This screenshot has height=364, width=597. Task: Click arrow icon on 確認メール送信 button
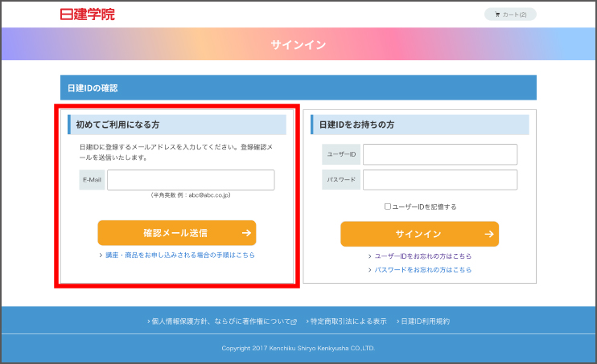[x=246, y=233]
